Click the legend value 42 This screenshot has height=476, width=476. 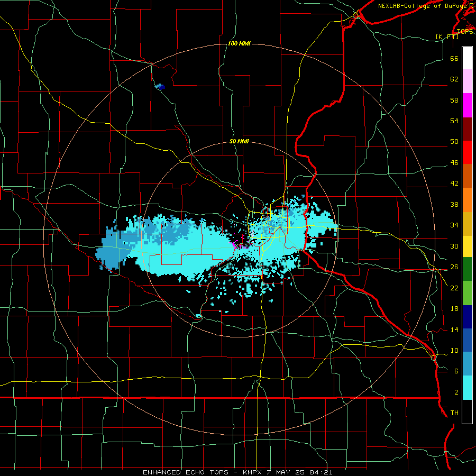tap(454, 184)
